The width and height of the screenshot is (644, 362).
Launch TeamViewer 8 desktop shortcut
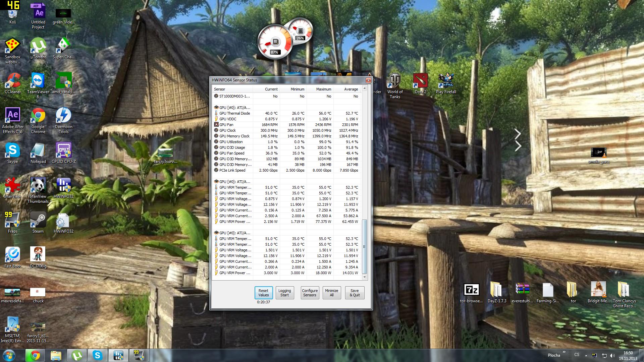pyautogui.click(x=38, y=86)
